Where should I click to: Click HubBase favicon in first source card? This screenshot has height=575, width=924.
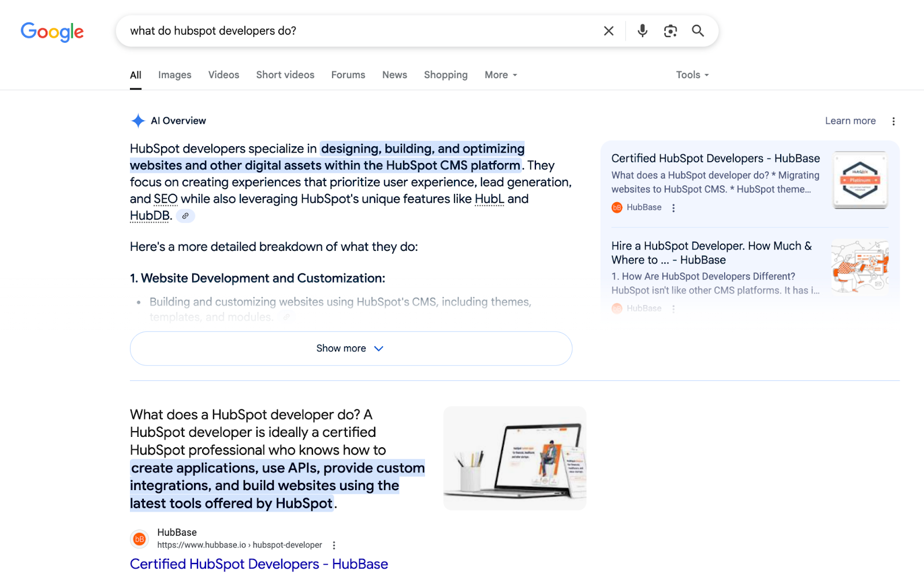coord(617,207)
